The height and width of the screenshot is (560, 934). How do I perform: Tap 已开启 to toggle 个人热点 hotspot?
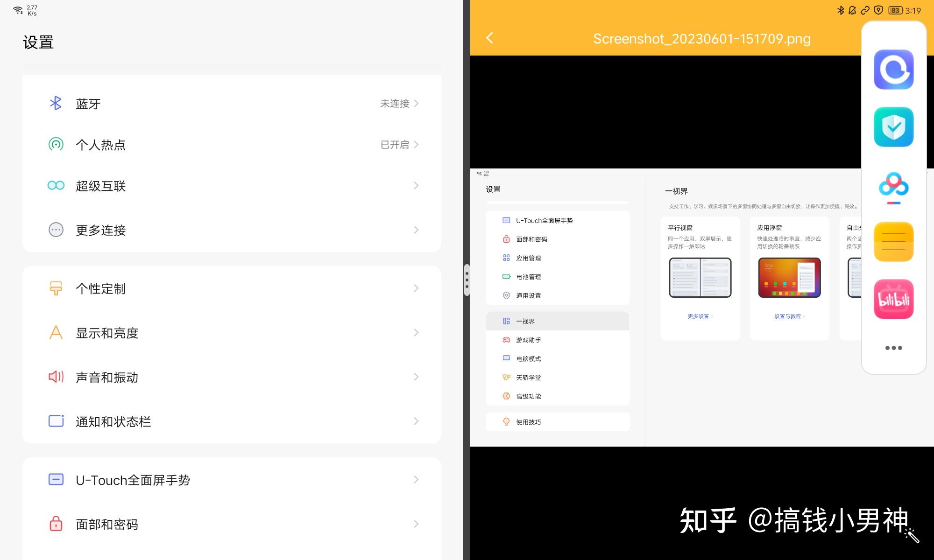tap(394, 144)
